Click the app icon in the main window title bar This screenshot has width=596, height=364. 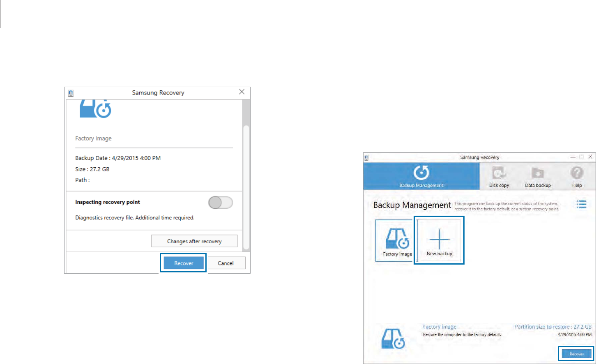point(367,157)
